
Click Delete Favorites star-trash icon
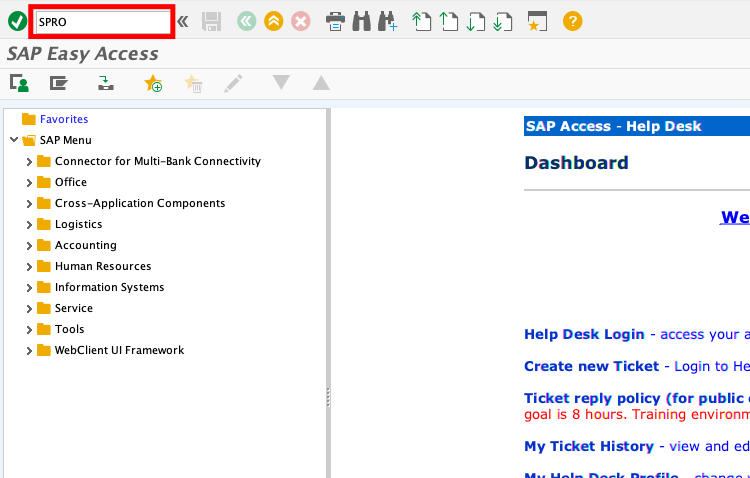(x=194, y=83)
